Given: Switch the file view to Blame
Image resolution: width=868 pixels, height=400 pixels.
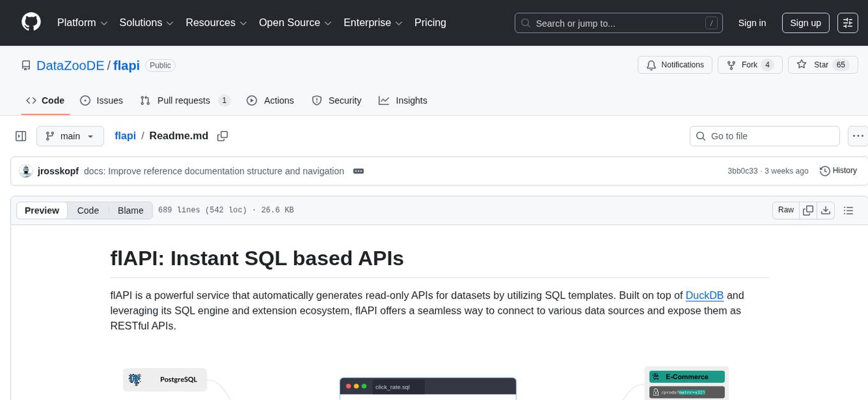Looking at the screenshot, I should 130,210.
